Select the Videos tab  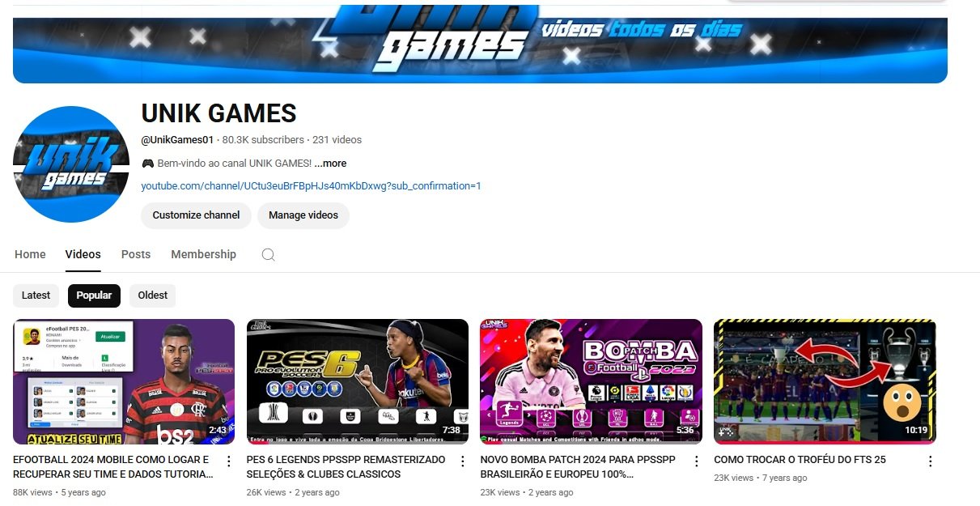83,254
